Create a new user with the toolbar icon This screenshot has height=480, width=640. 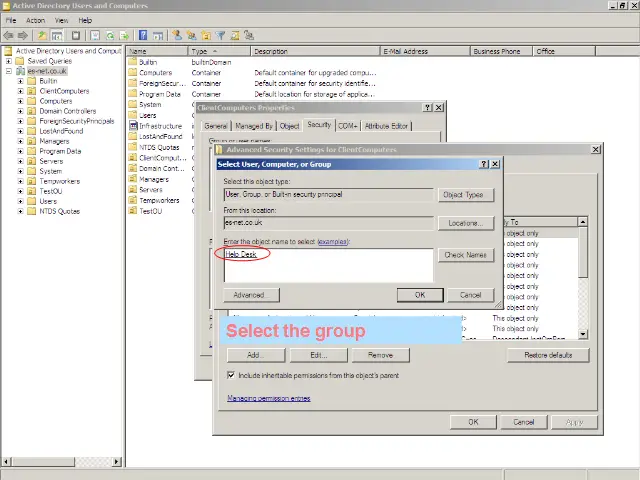point(177,36)
